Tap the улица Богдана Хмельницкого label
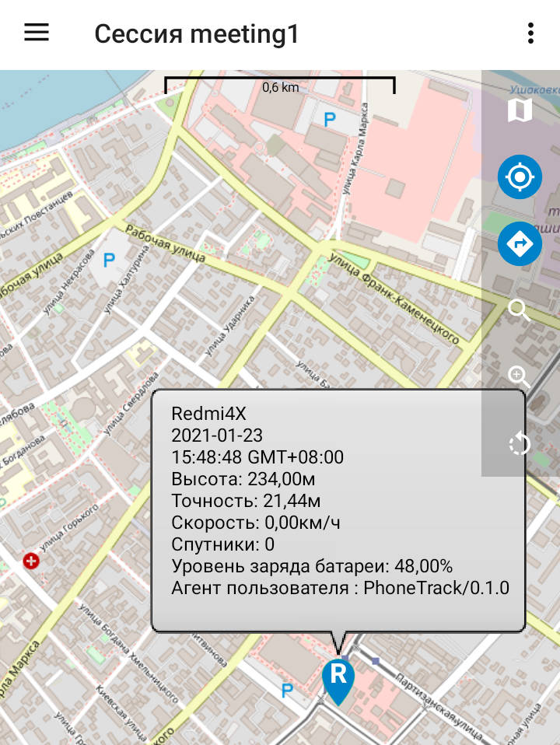The image size is (560, 745). [x=128, y=654]
